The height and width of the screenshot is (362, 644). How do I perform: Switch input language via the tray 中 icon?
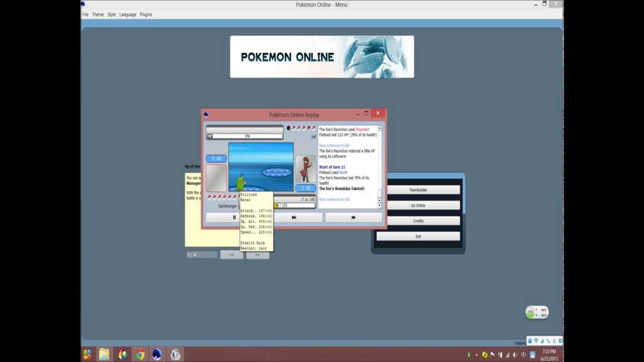tap(524, 355)
